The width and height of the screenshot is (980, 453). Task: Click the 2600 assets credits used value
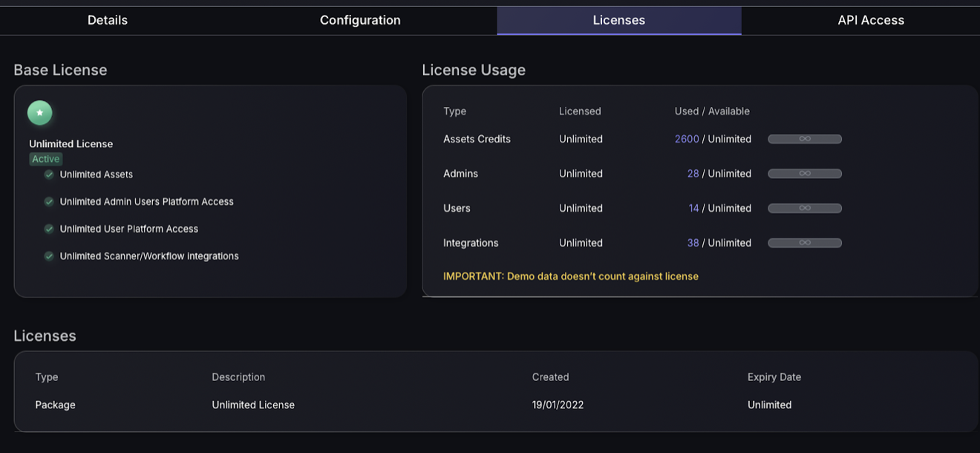687,139
